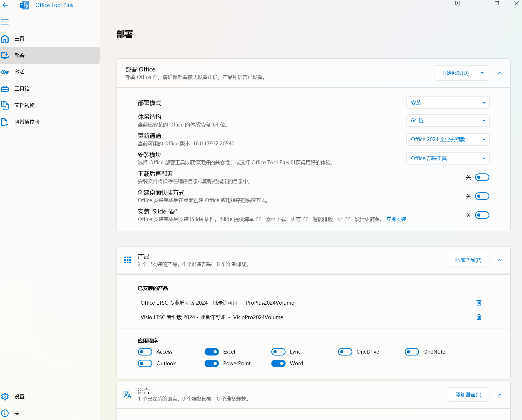
Task: Delete VisioPro2024Volume with trash icon
Action: point(479,317)
